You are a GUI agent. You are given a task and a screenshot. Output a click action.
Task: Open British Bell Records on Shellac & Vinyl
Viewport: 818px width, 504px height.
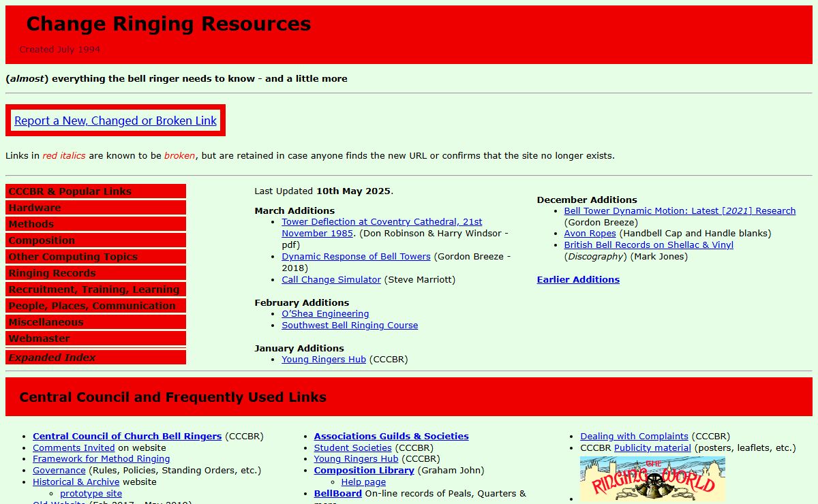pyautogui.click(x=648, y=245)
